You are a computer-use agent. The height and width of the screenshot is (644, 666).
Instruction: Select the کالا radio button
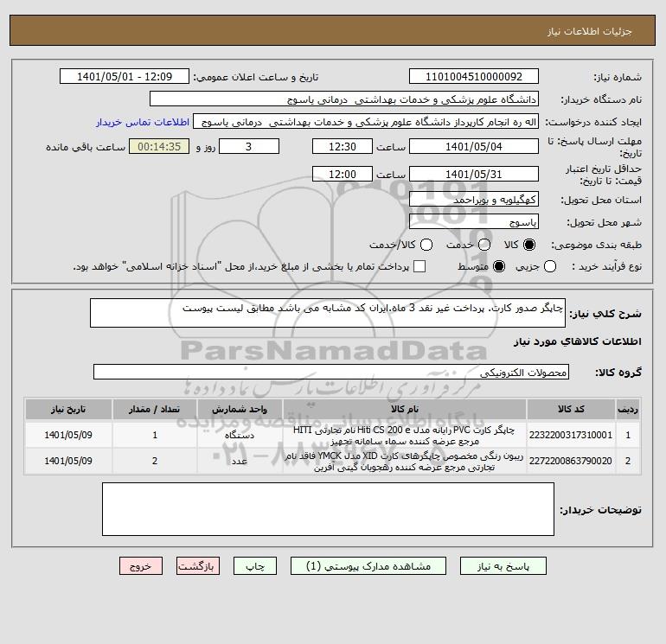tap(529, 245)
